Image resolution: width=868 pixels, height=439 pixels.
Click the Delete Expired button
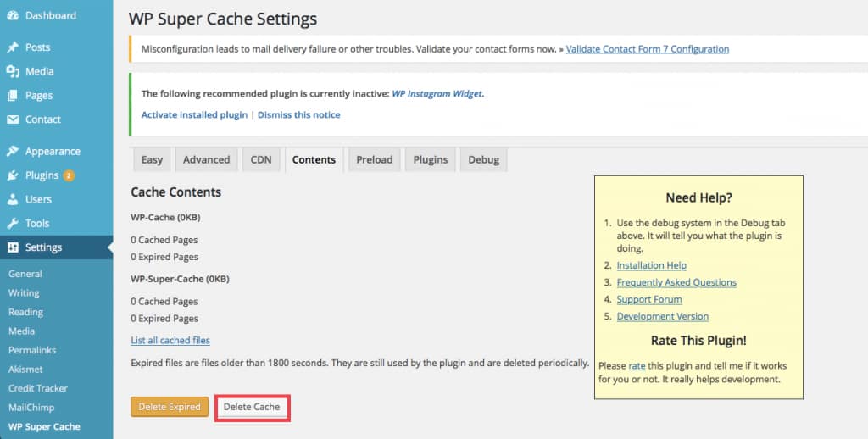coord(170,407)
